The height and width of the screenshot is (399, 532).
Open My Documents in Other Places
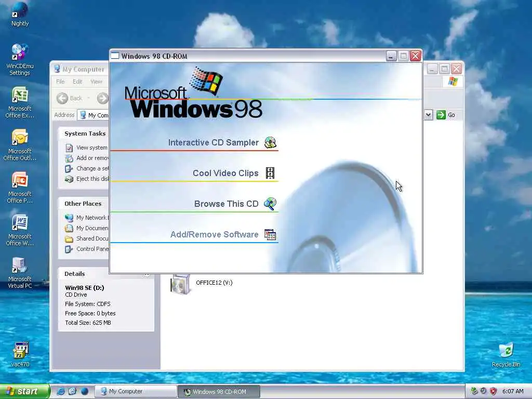87,229
